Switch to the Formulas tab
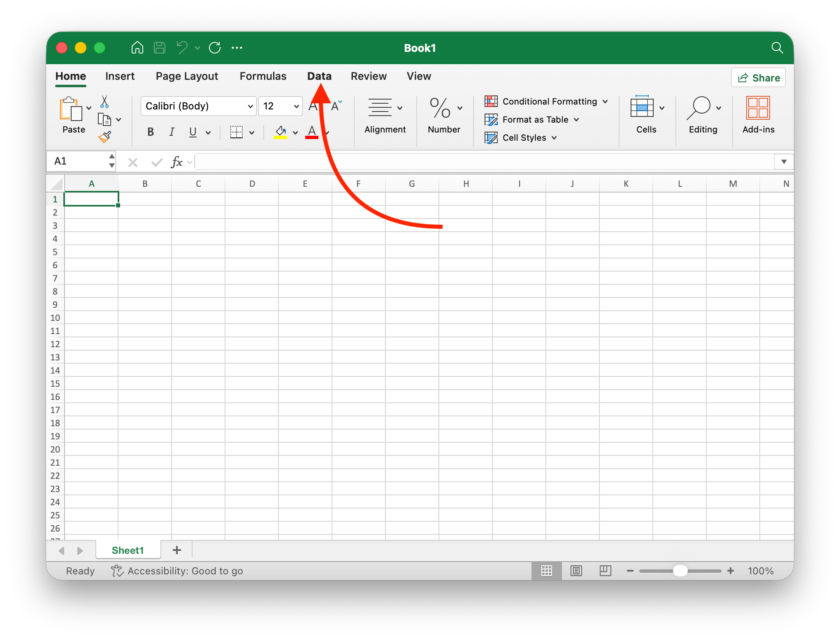Image resolution: width=840 pixels, height=641 pixels. 263,76
